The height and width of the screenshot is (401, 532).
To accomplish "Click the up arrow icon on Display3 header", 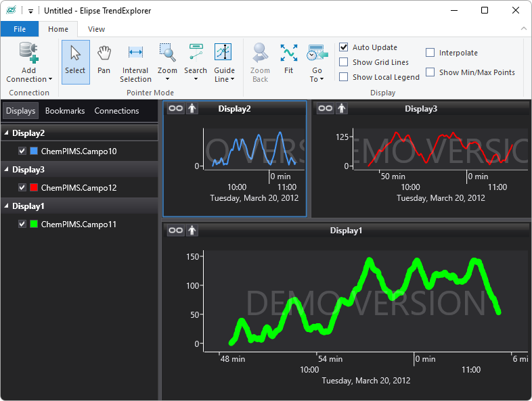I will [342, 108].
